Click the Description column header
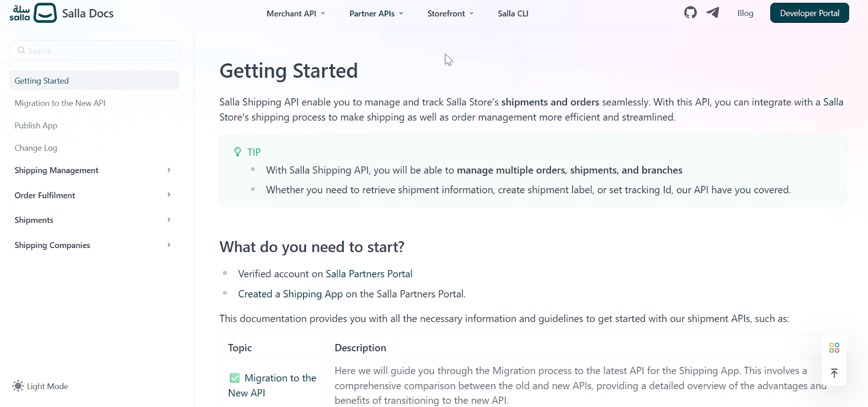Image resolution: width=868 pixels, height=407 pixels. pyautogui.click(x=360, y=348)
